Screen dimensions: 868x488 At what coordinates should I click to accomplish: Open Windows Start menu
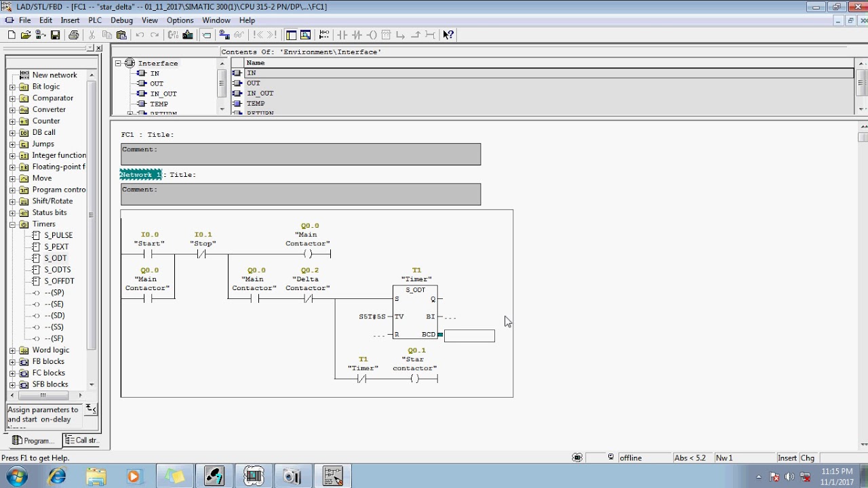coord(16,476)
